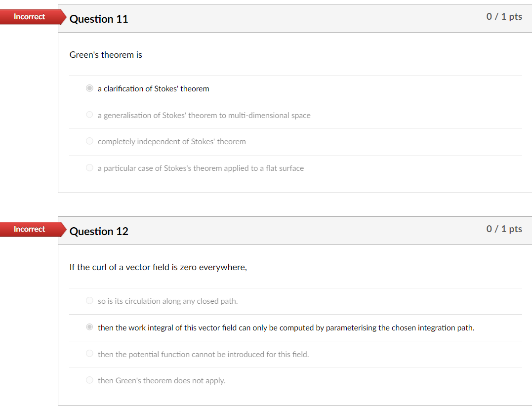
Task: Choose the 'work integral' answer in Question 12
Action: point(89,327)
